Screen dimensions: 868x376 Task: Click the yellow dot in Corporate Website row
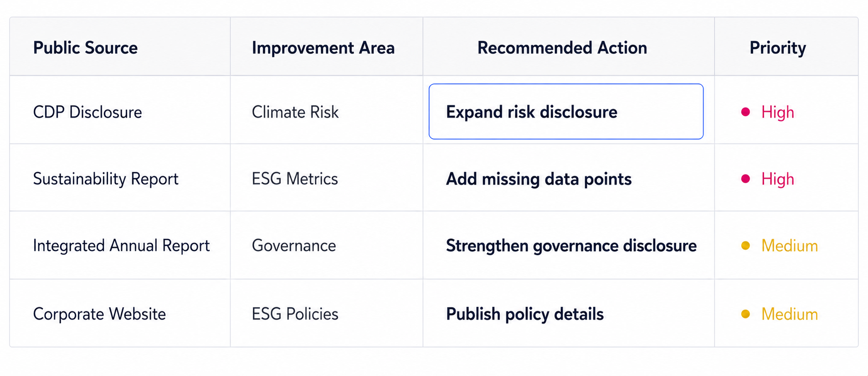click(x=745, y=314)
